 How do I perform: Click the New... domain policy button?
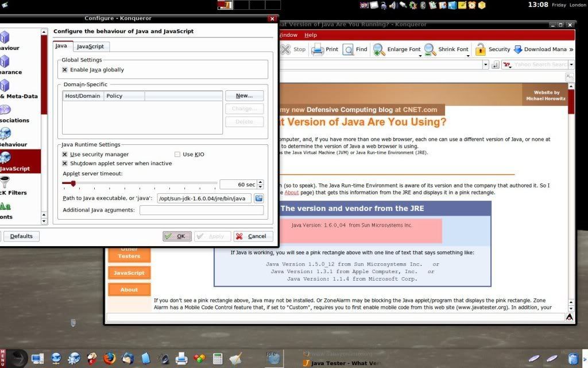244,96
